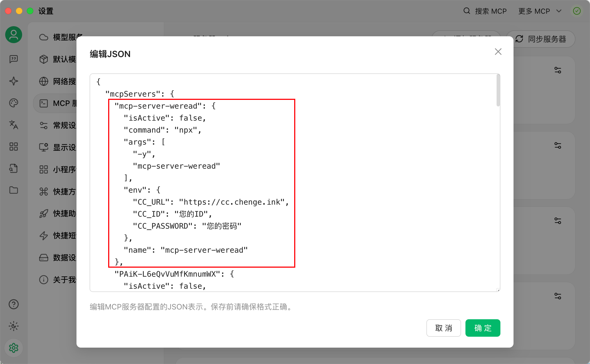The image size is (590, 364).
Task: Click the help question mark icon
Action: click(x=14, y=304)
